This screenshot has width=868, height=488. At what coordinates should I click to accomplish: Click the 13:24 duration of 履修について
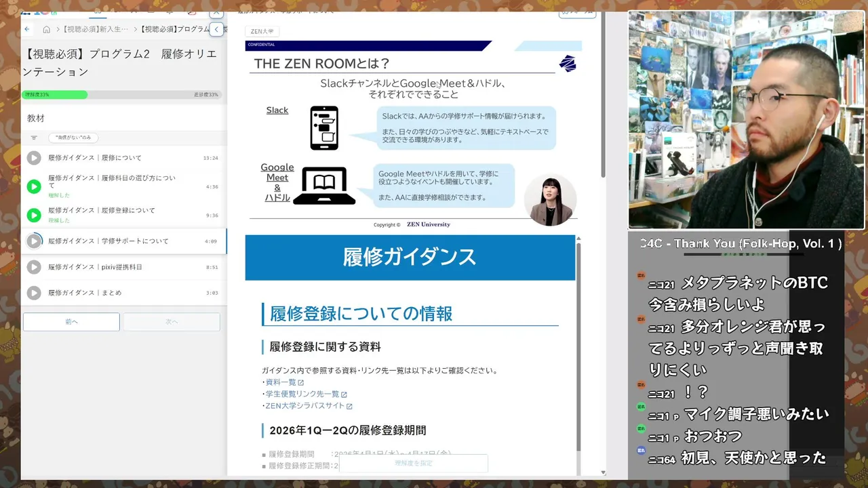211,158
